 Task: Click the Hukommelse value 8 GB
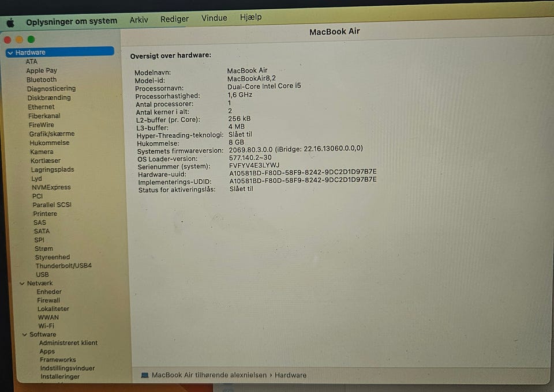point(237,142)
